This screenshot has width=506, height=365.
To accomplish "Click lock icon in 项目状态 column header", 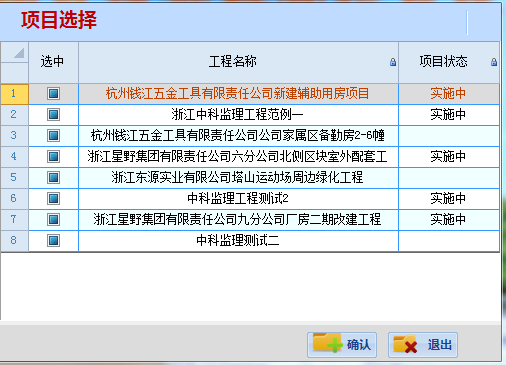I will pos(494,62).
